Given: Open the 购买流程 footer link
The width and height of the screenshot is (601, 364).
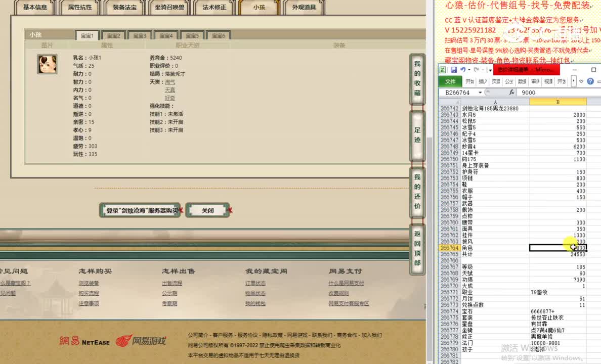Looking at the screenshot, I should [x=89, y=293].
